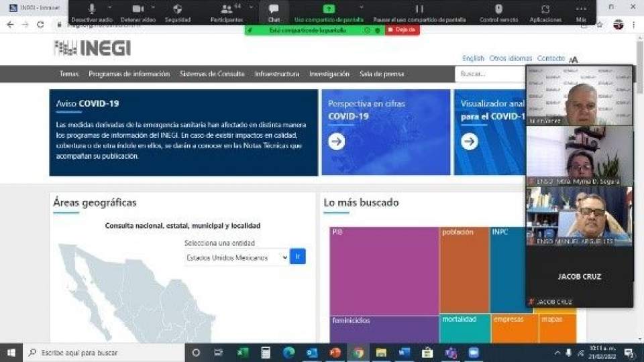
Task: Open Windows Start menu
Action: pos(11,353)
